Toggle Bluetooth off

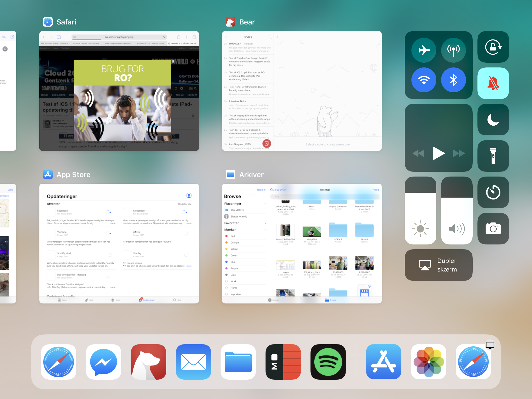[453, 80]
